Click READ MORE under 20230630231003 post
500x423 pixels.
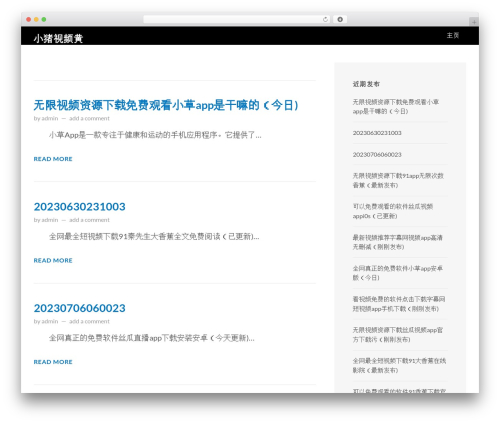(x=53, y=260)
